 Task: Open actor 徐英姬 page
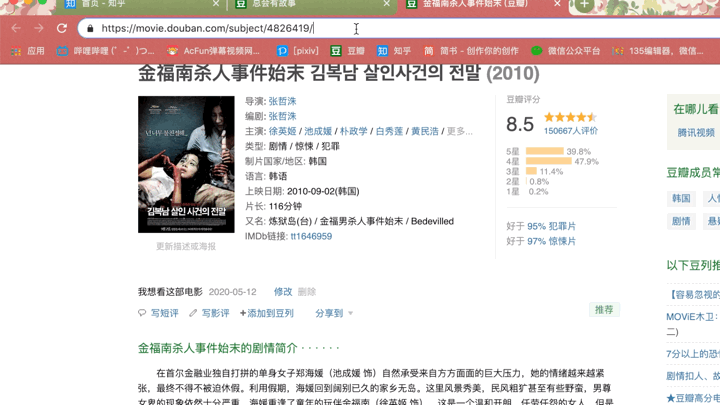pyautogui.click(x=282, y=131)
